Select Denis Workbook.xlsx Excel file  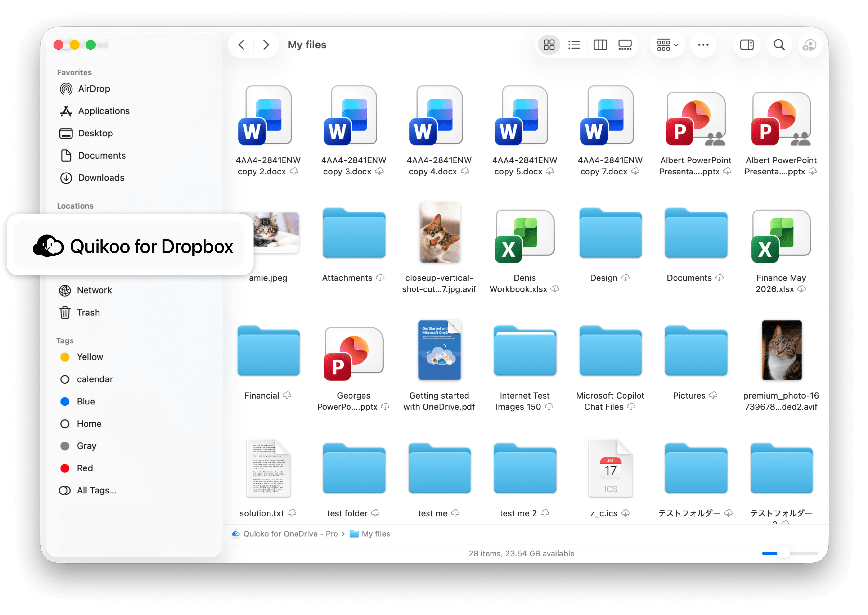tap(525, 236)
